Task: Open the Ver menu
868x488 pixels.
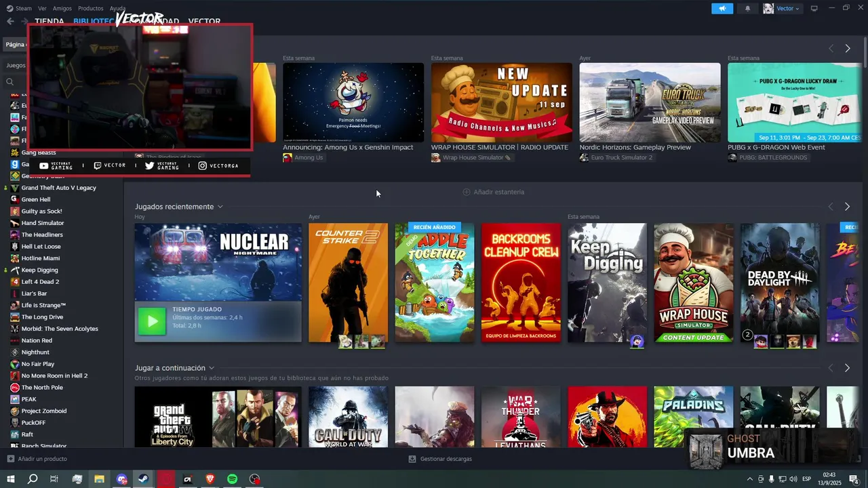Action: tap(42, 8)
